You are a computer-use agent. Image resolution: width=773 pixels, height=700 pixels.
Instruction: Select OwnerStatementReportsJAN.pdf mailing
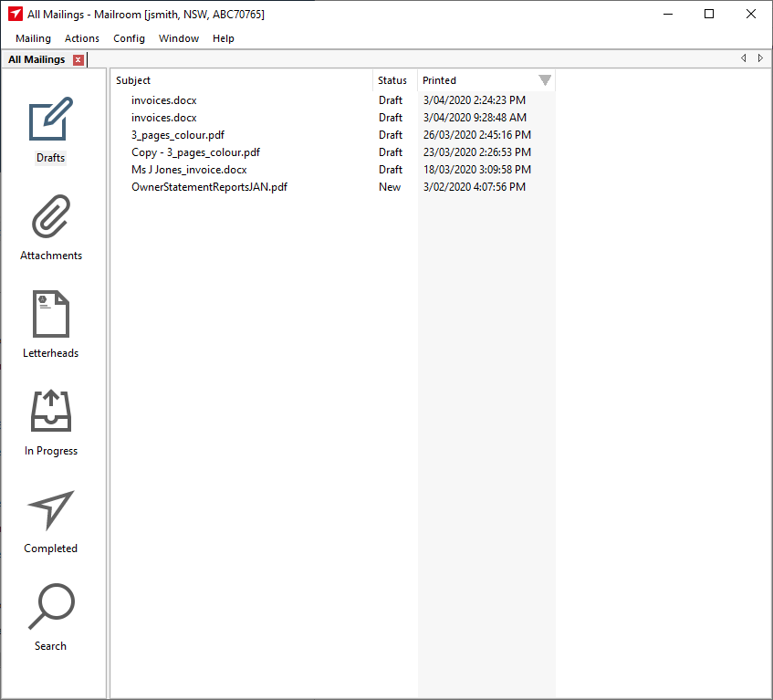point(333,187)
